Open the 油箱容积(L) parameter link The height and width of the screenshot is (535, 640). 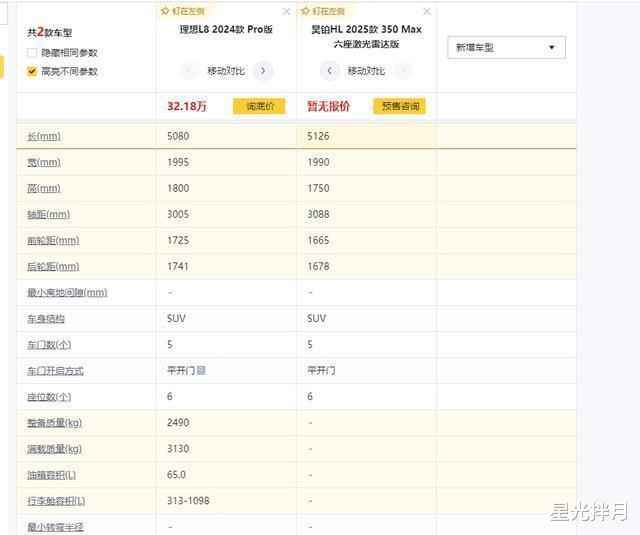tap(51, 475)
